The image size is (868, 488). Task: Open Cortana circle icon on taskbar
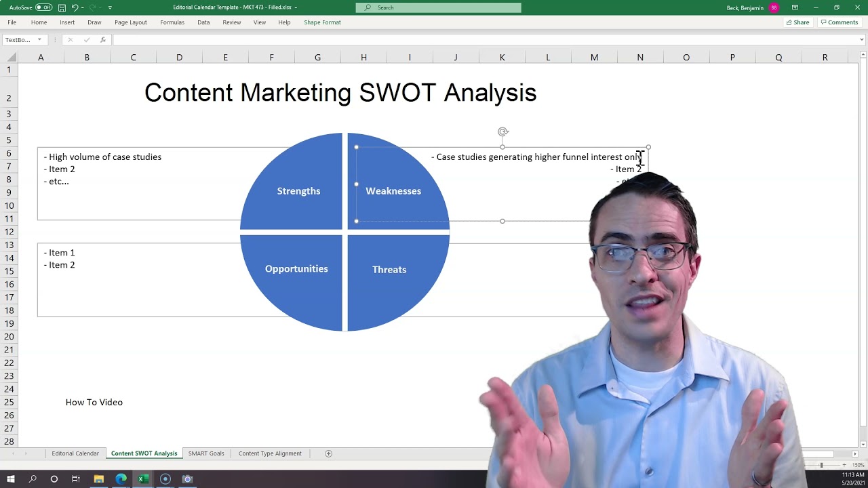54,479
